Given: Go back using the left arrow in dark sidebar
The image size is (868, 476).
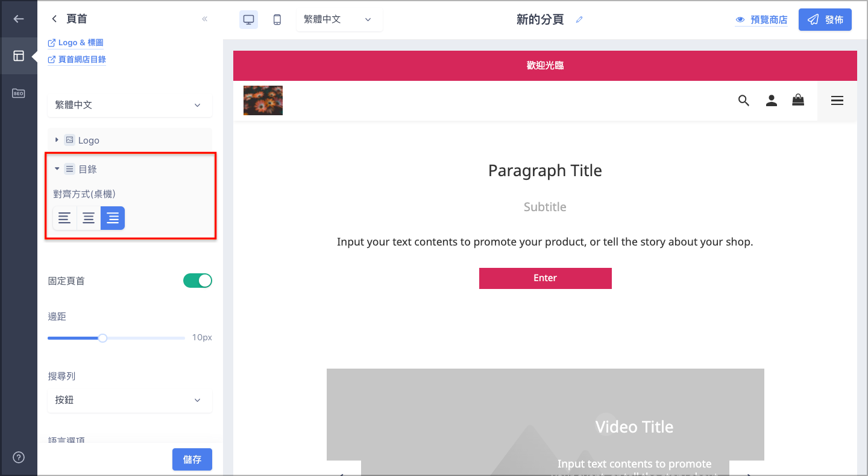Looking at the screenshot, I should click(19, 19).
